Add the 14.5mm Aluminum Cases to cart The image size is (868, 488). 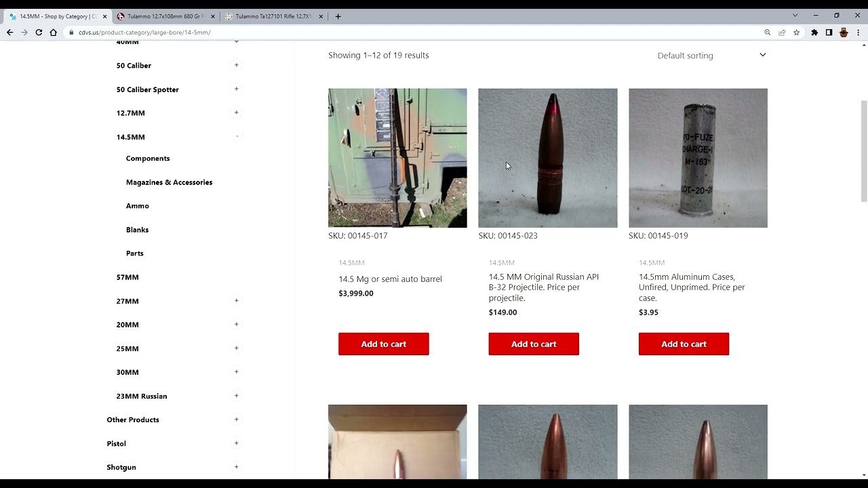coord(684,344)
